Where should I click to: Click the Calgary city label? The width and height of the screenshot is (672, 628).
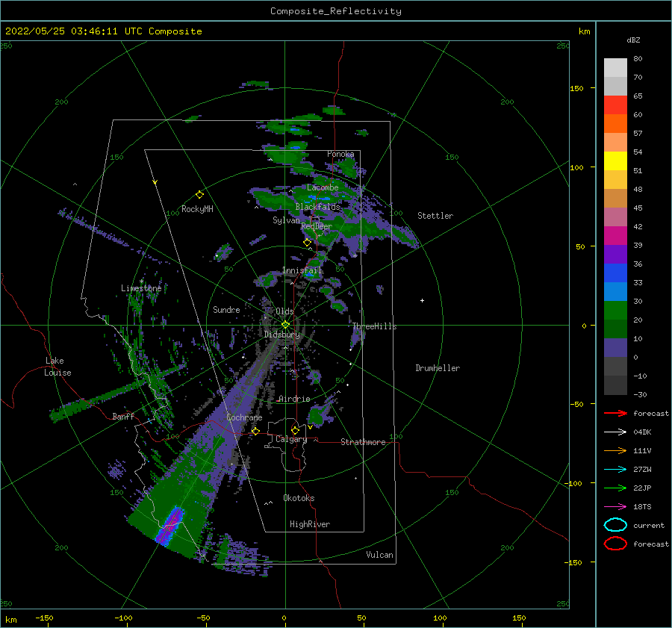tap(291, 439)
